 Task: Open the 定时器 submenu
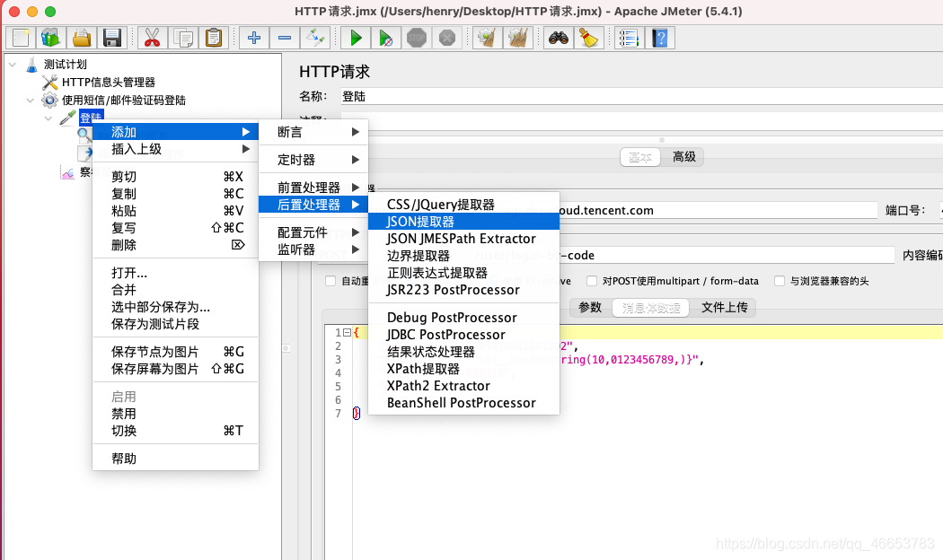[x=313, y=160]
